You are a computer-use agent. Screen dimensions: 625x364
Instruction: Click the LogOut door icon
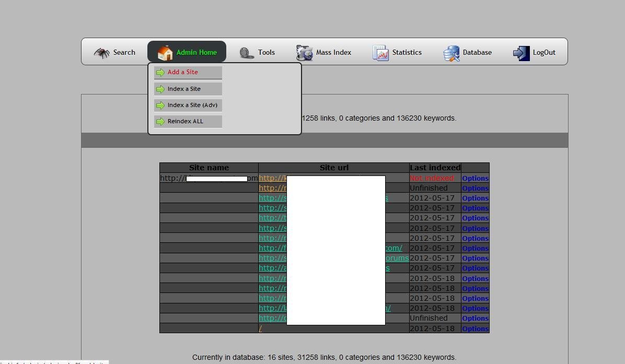coord(520,52)
